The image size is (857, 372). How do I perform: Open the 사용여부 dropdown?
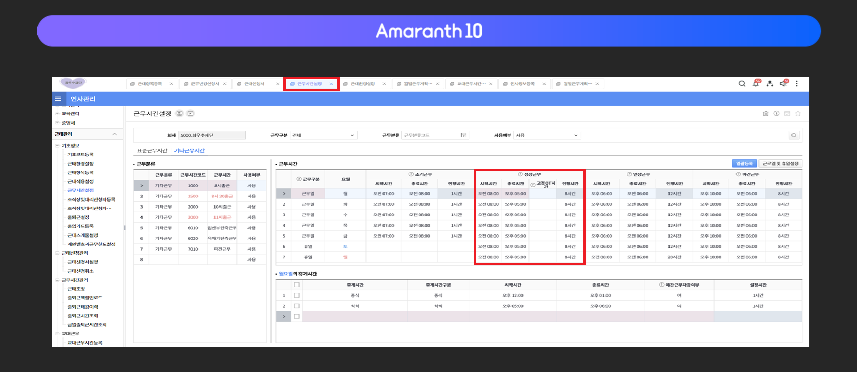(547, 135)
